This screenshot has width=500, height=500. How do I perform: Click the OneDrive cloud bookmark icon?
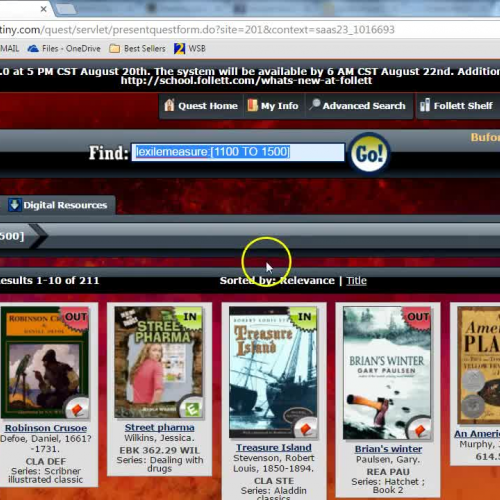click(x=33, y=49)
